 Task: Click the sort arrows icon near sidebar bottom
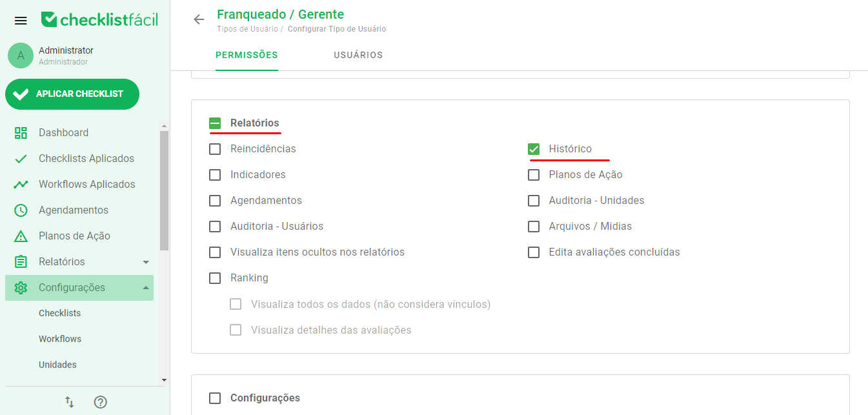coord(69,401)
